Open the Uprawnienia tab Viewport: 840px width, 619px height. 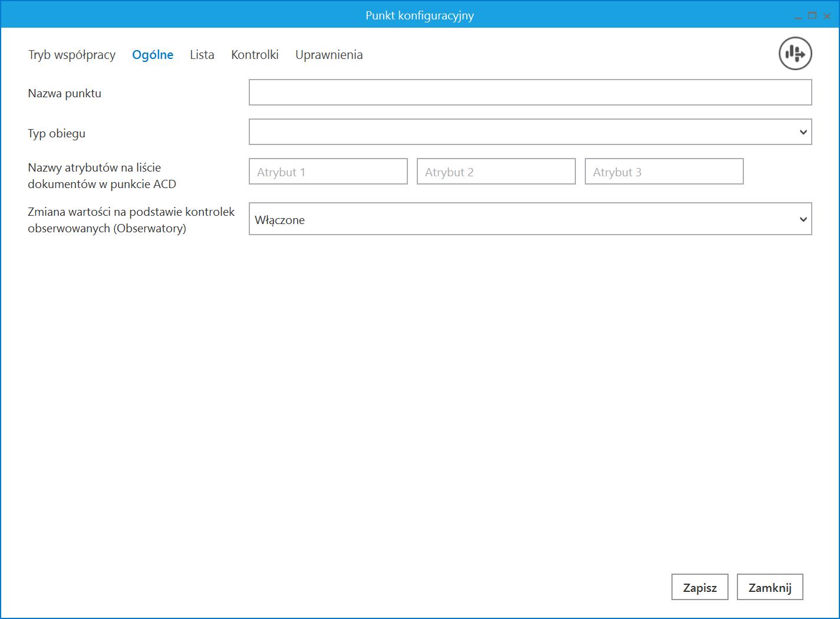pyautogui.click(x=329, y=55)
